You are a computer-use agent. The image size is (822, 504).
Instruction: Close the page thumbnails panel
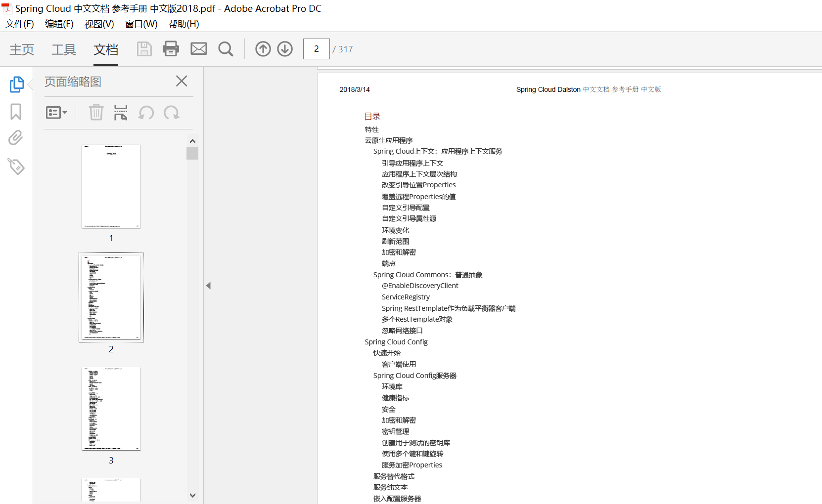click(182, 81)
